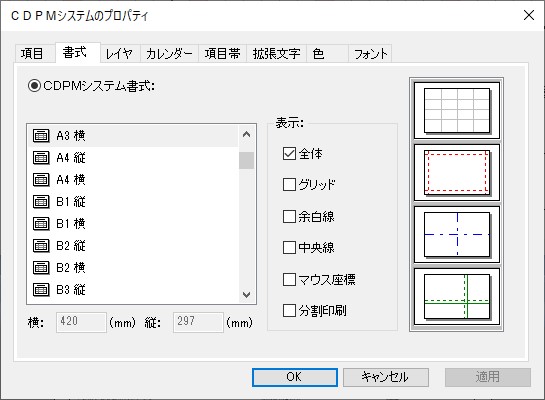Select the A4 横 text in list

[71, 180]
